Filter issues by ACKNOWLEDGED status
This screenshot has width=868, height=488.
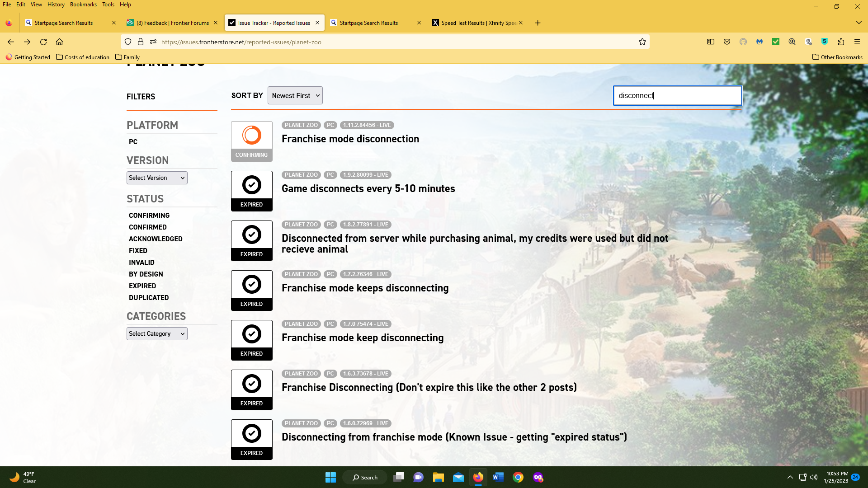[x=156, y=239]
